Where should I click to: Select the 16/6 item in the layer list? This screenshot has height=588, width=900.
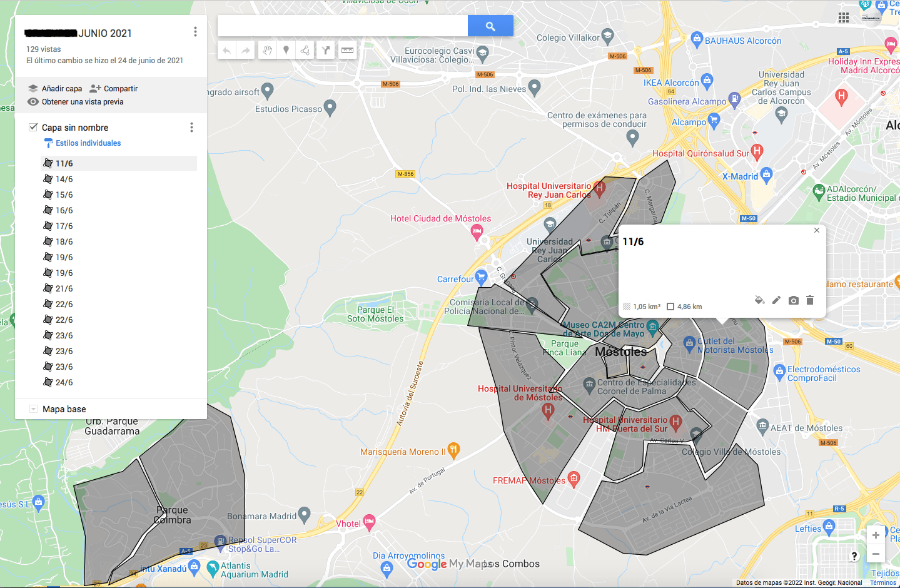[x=119, y=210]
